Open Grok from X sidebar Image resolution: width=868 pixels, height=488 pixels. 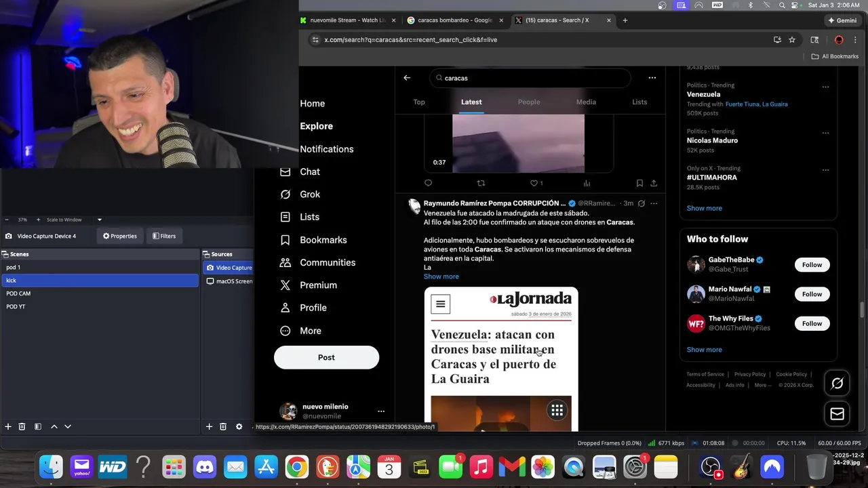300,195
